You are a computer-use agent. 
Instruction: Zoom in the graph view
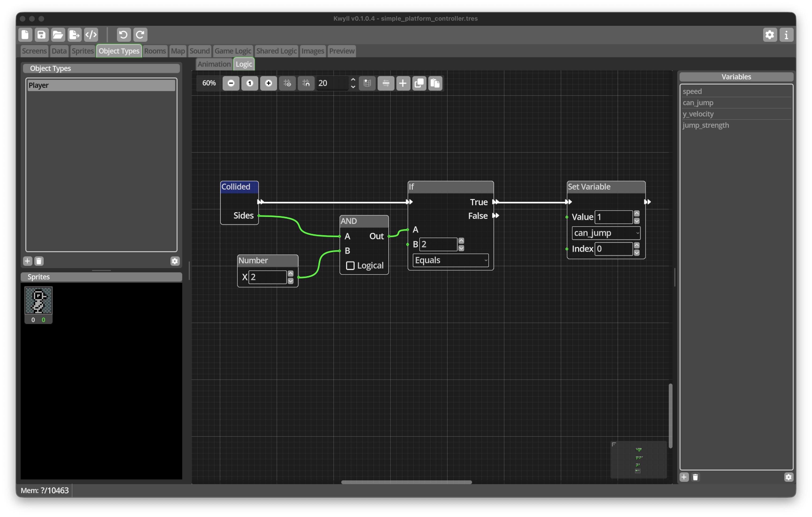click(x=269, y=83)
